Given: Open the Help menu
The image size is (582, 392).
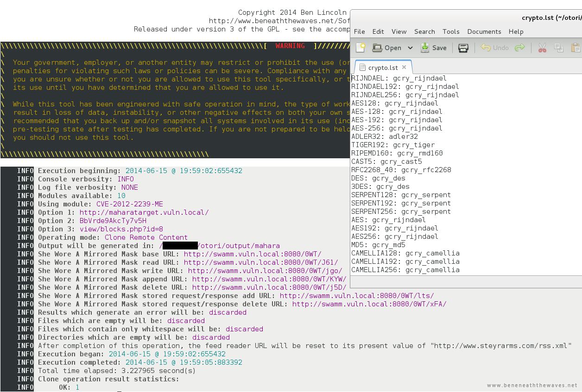Looking at the screenshot, I should pyautogui.click(x=516, y=31).
